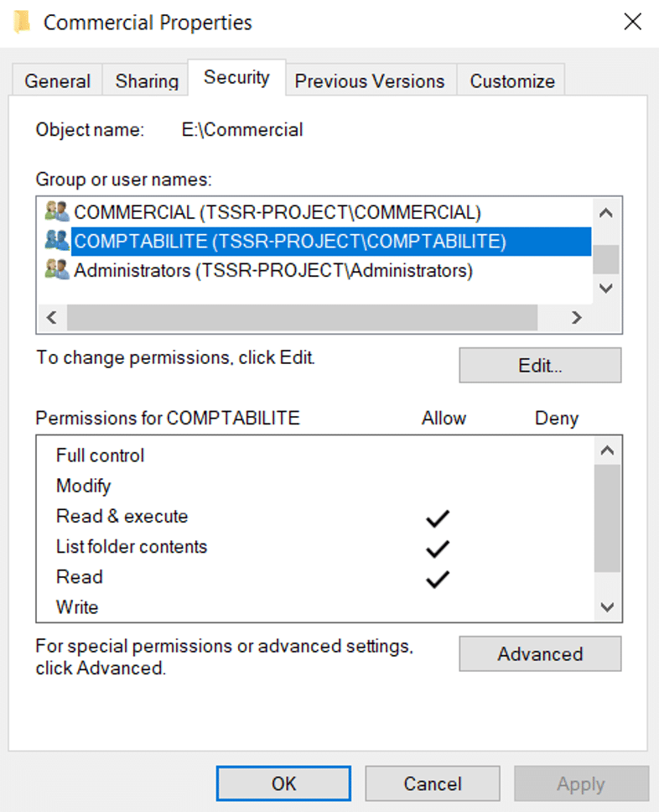Open the Sharing tab

(147, 81)
